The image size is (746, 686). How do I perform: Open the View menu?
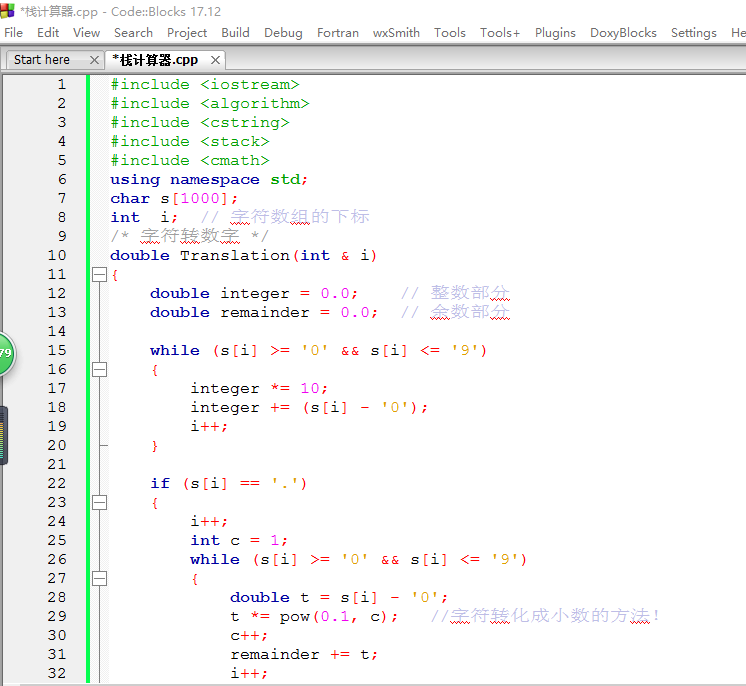click(86, 33)
